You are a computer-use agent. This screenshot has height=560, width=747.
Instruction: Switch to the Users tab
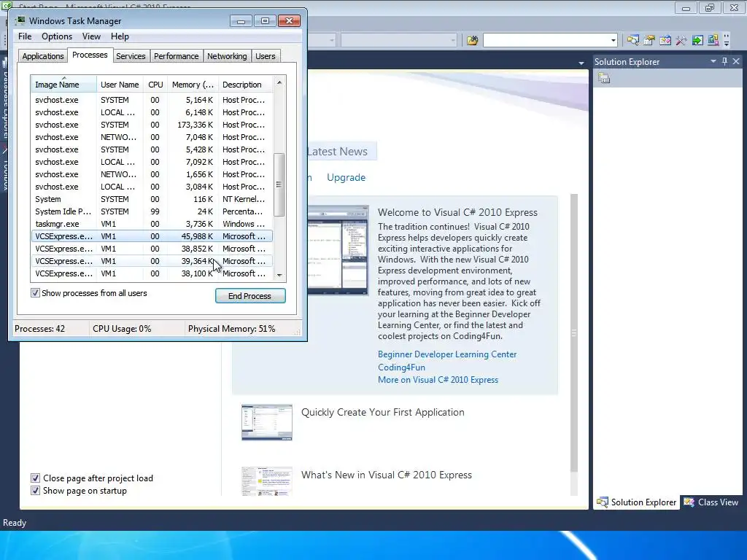(x=266, y=56)
